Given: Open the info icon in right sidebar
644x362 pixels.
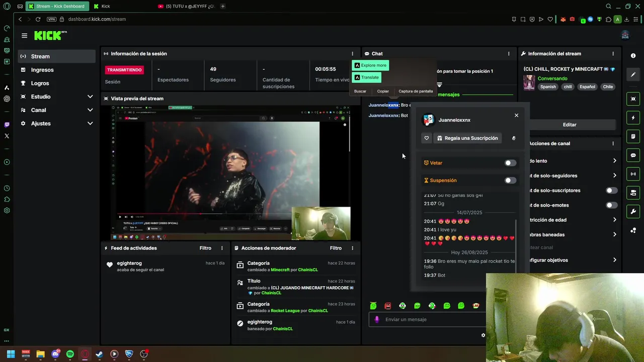Looking at the screenshot, I should pos(633,56).
